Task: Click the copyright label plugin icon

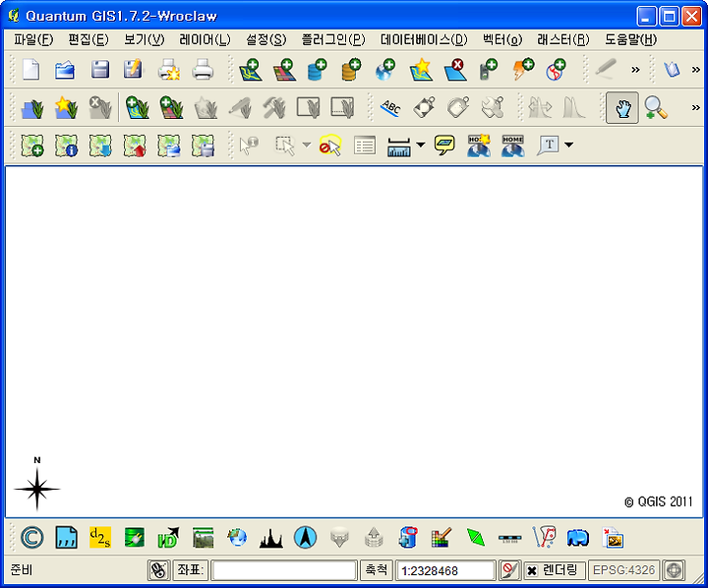Action: click(x=32, y=538)
